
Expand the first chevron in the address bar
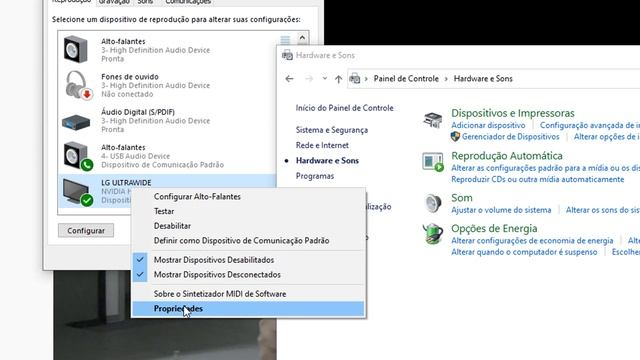pos(366,79)
